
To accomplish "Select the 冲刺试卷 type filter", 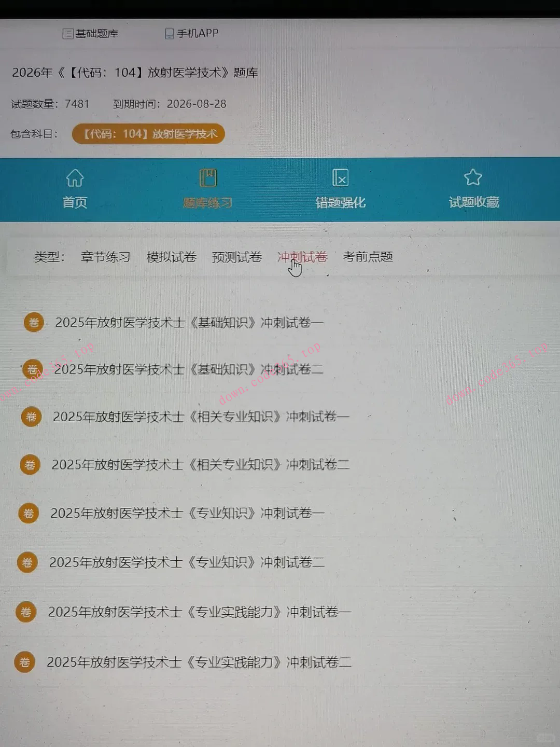I will pyautogui.click(x=302, y=257).
